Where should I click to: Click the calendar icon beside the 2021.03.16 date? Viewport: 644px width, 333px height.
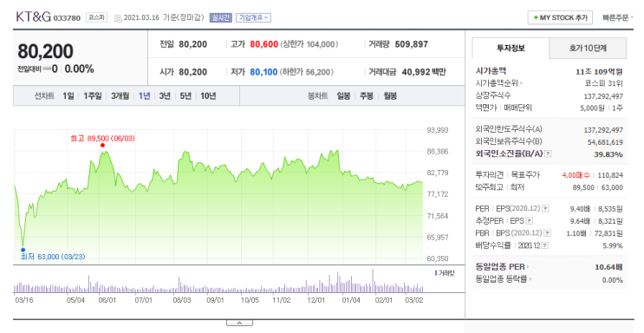(118, 18)
